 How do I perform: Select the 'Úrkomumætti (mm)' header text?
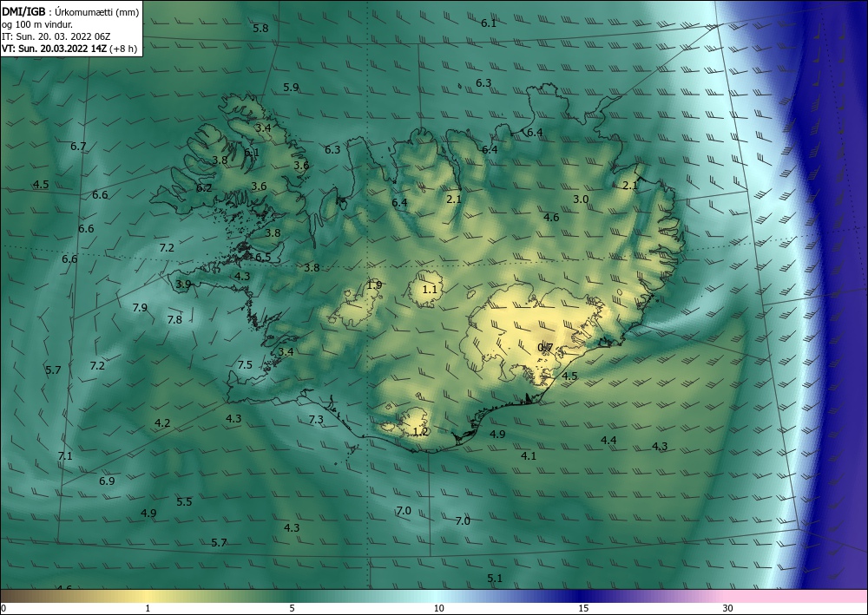coord(97,11)
